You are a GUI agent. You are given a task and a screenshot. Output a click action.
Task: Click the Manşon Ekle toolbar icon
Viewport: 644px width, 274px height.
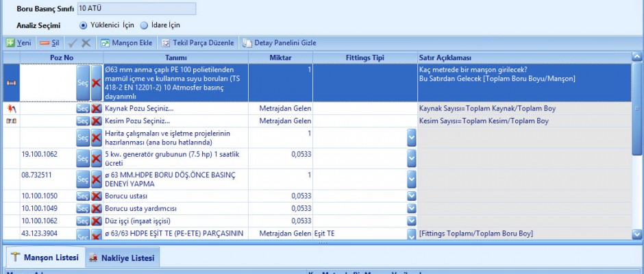point(106,42)
